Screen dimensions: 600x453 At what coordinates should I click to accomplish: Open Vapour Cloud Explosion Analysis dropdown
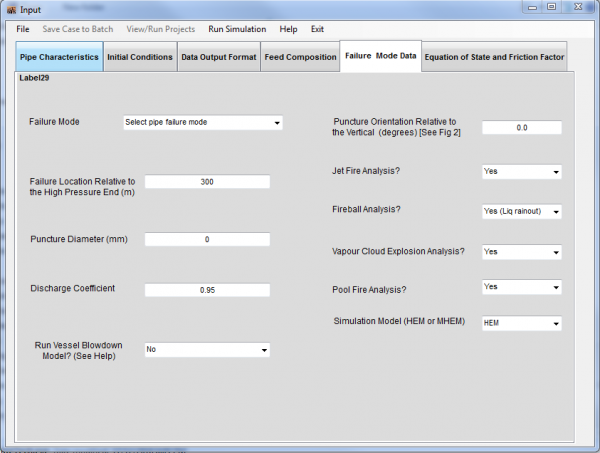point(521,252)
